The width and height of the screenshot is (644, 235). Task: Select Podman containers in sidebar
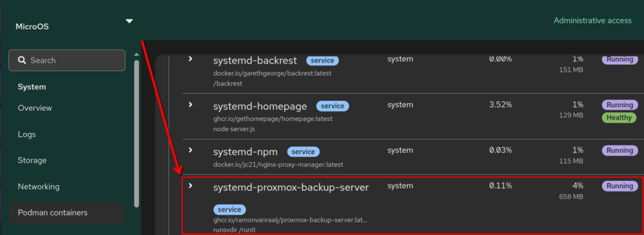click(x=67, y=213)
